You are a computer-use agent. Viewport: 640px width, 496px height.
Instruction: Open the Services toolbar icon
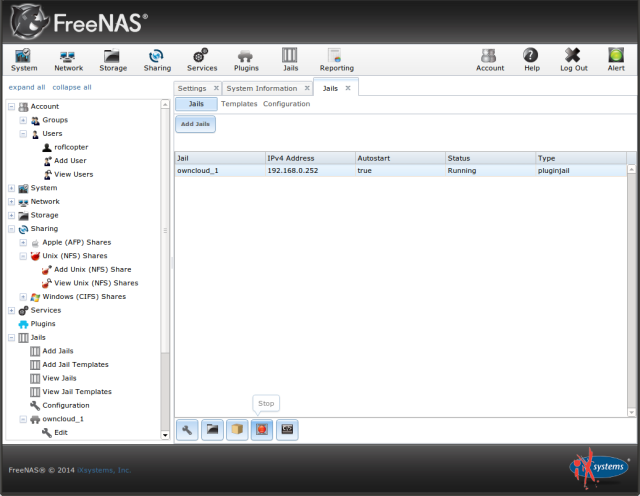(x=202, y=60)
